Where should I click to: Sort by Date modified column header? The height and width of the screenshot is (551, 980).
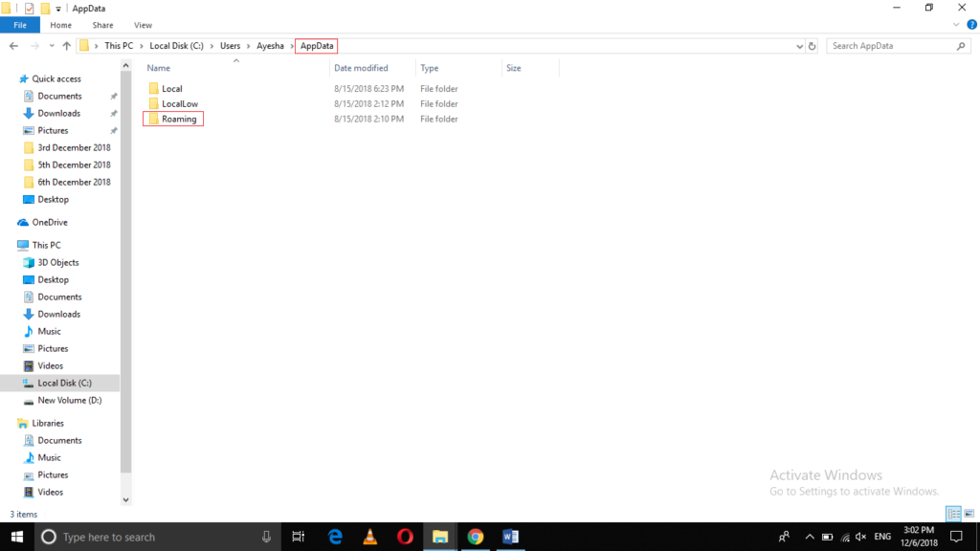pyautogui.click(x=361, y=68)
